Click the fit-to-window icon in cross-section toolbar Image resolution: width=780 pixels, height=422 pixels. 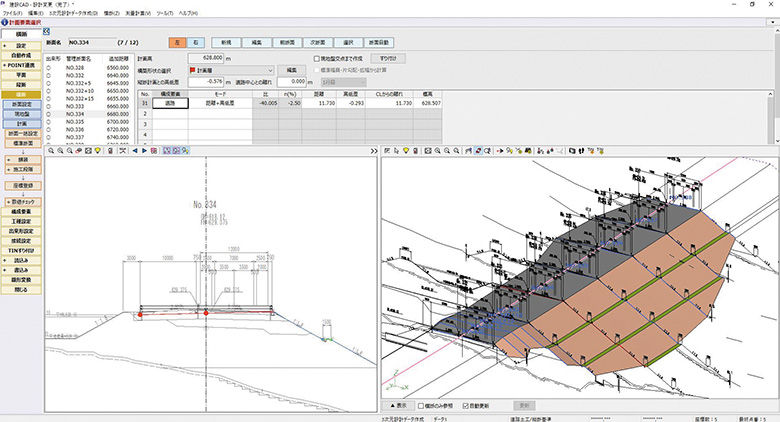tap(88, 151)
